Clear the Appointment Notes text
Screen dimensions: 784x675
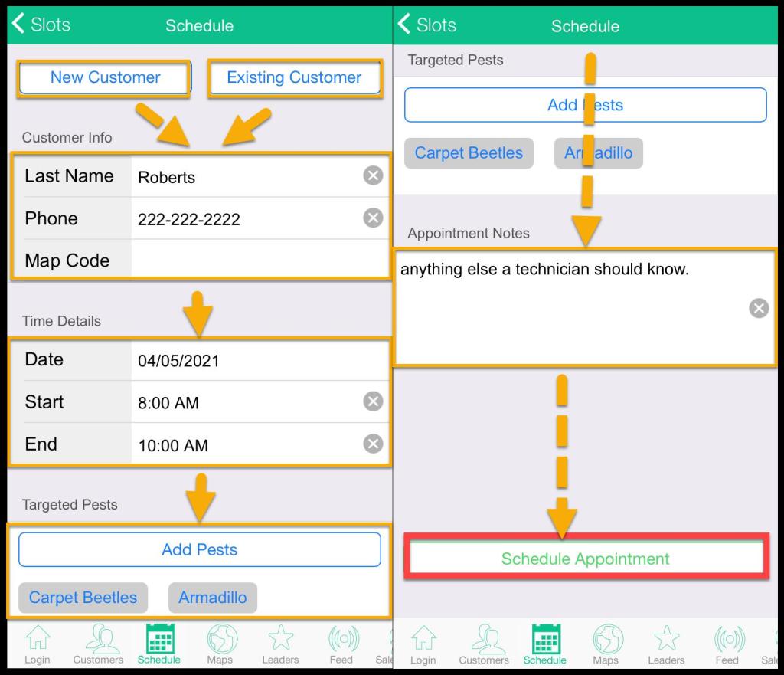point(758,308)
